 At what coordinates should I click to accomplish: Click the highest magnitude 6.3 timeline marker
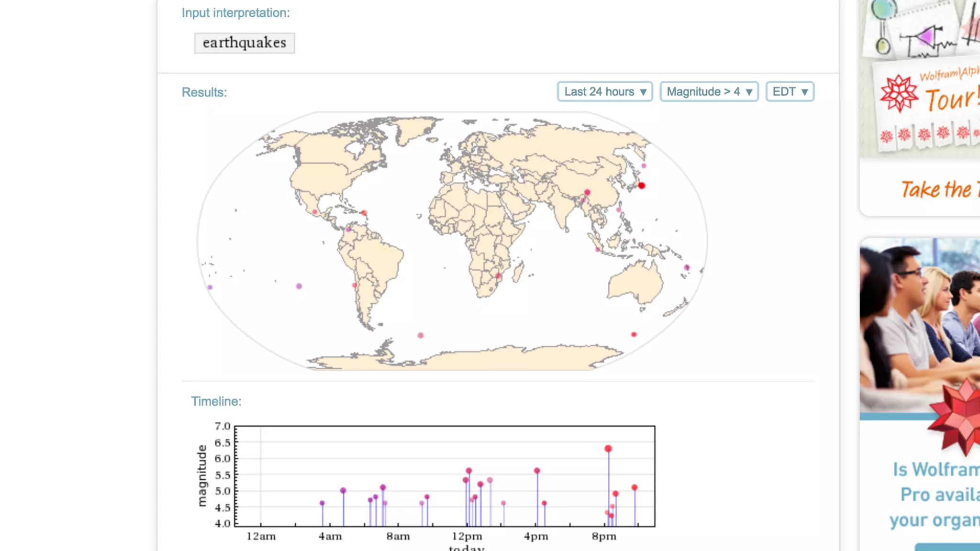[608, 449]
